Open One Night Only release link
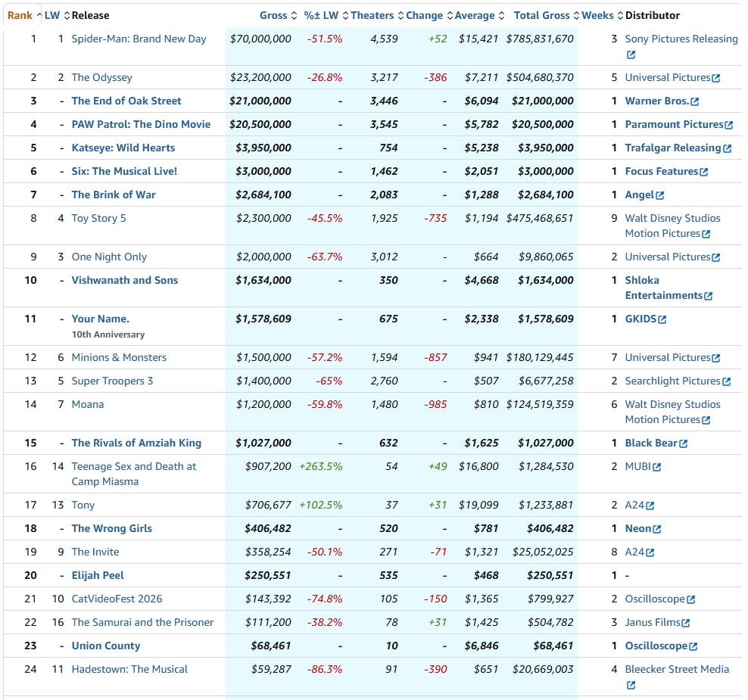 coord(109,257)
